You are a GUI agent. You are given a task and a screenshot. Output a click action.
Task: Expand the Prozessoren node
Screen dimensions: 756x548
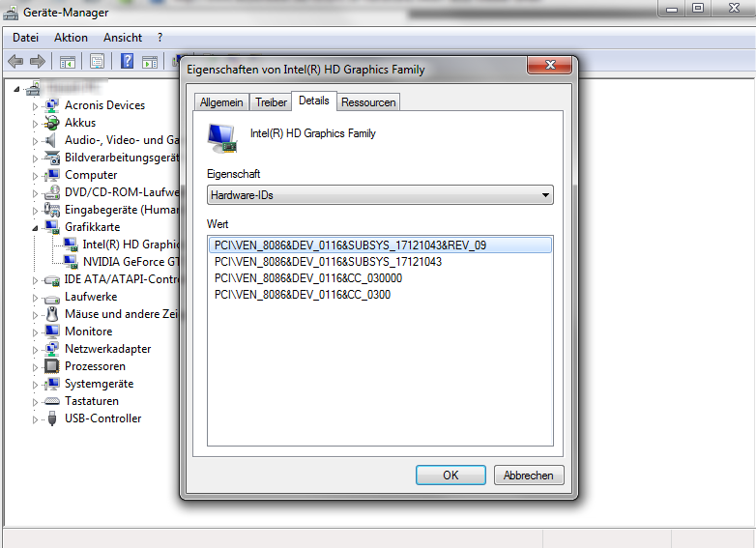[35, 367]
